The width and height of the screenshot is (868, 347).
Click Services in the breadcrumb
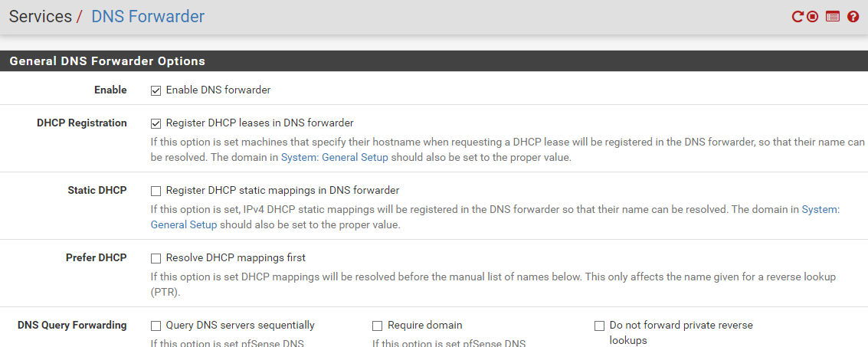pos(40,16)
